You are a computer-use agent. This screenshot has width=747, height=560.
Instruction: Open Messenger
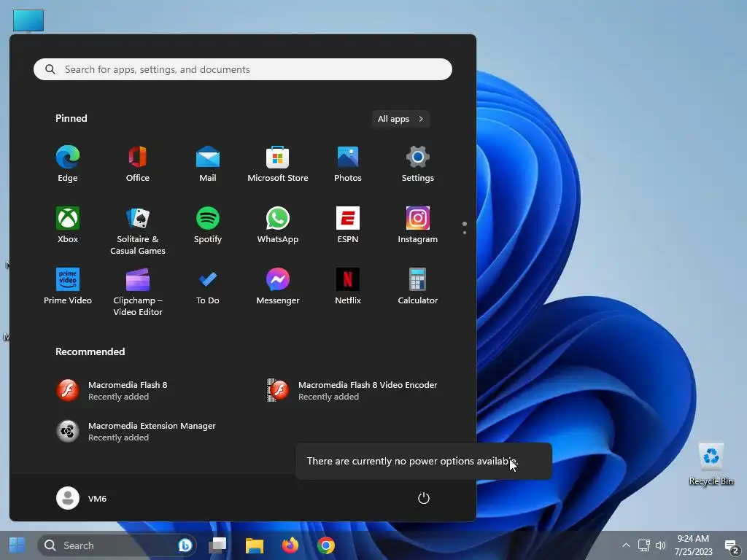[x=278, y=286]
